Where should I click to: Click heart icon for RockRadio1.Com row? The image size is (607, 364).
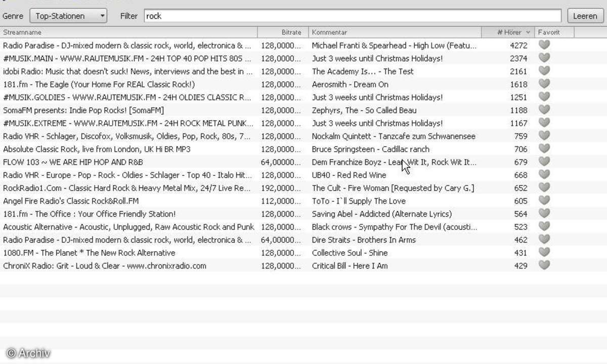[x=544, y=188]
